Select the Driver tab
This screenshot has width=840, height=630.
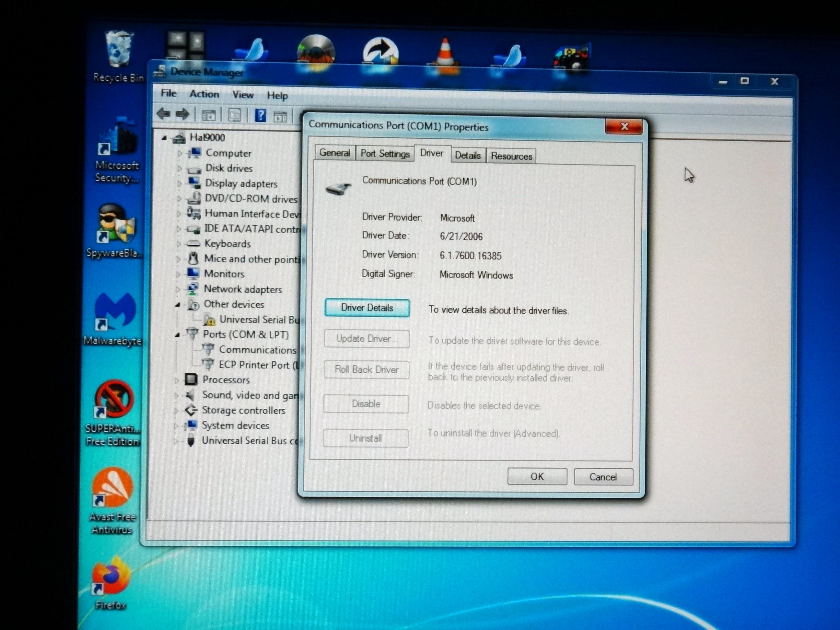tap(432, 153)
